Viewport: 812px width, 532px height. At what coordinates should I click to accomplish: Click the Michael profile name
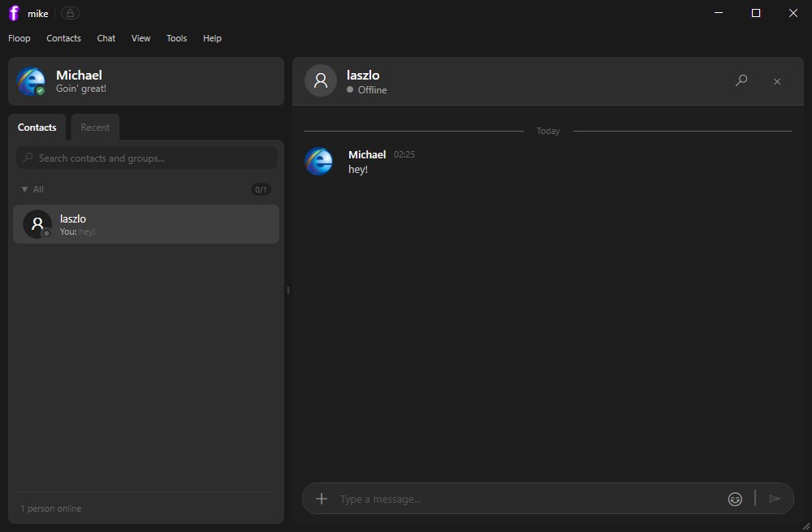coord(79,75)
